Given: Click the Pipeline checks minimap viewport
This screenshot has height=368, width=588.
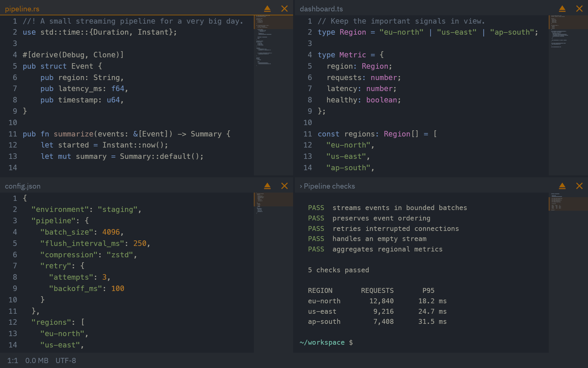Looking at the screenshot, I should (x=568, y=204).
